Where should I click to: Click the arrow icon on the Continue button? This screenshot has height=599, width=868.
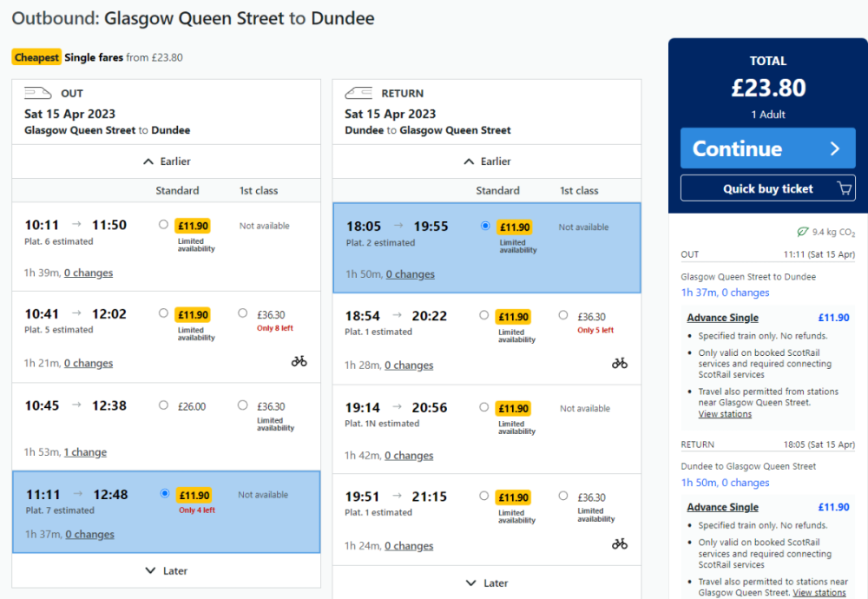click(x=835, y=148)
